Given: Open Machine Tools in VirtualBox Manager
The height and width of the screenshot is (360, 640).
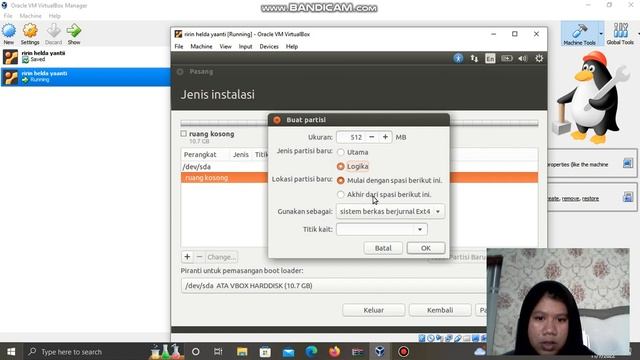Looking at the screenshot, I should pyautogui.click(x=579, y=33).
